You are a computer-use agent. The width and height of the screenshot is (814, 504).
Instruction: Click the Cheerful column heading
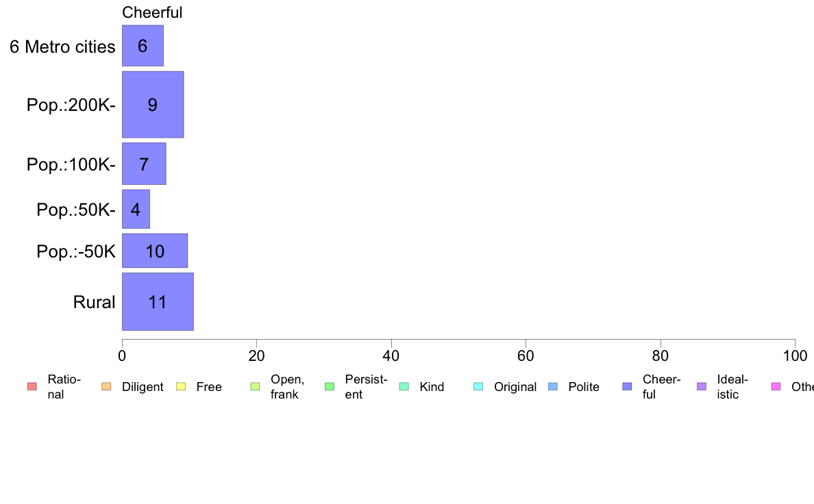coord(152,12)
